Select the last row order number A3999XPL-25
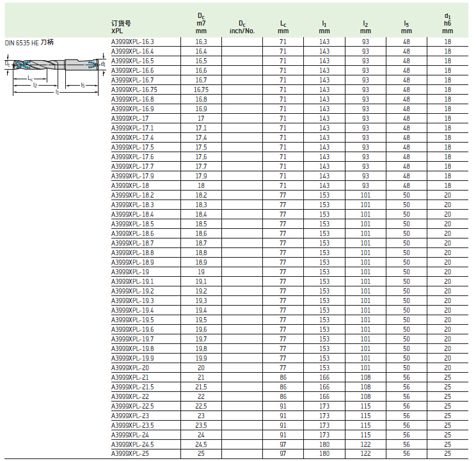The height and width of the screenshot is (461, 476). tap(130, 454)
